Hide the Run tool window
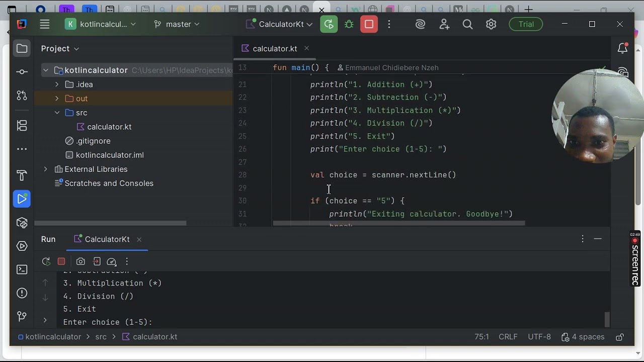Viewport: 644px width, 362px height. pyautogui.click(x=598, y=239)
